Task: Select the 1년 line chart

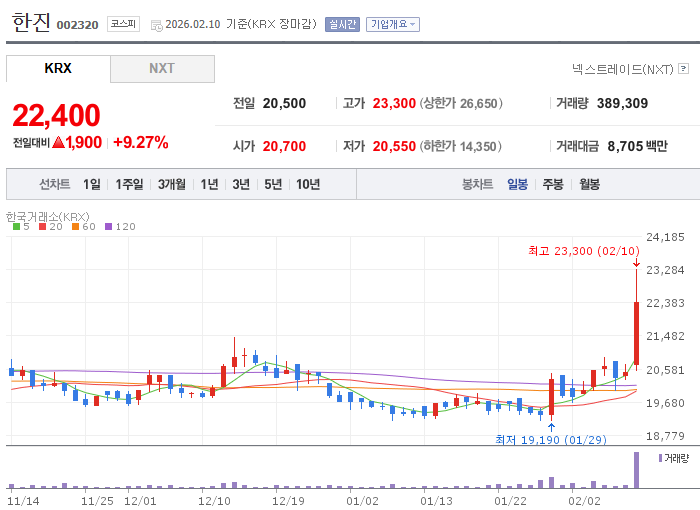Action: click(x=209, y=184)
